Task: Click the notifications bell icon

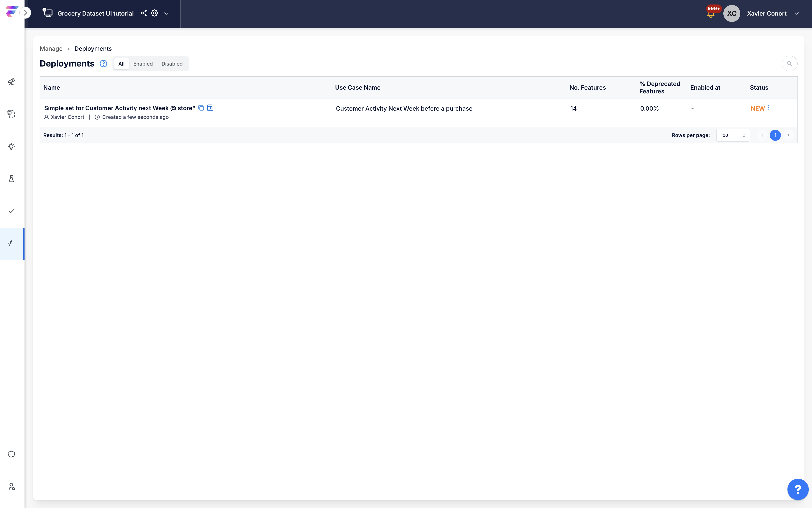Action: 710,14
